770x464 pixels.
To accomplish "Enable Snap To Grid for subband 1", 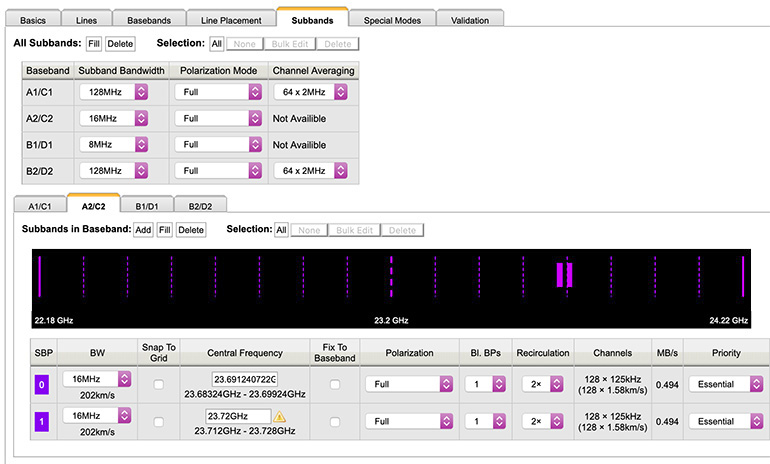I will pyautogui.click(x=160, y=422).
